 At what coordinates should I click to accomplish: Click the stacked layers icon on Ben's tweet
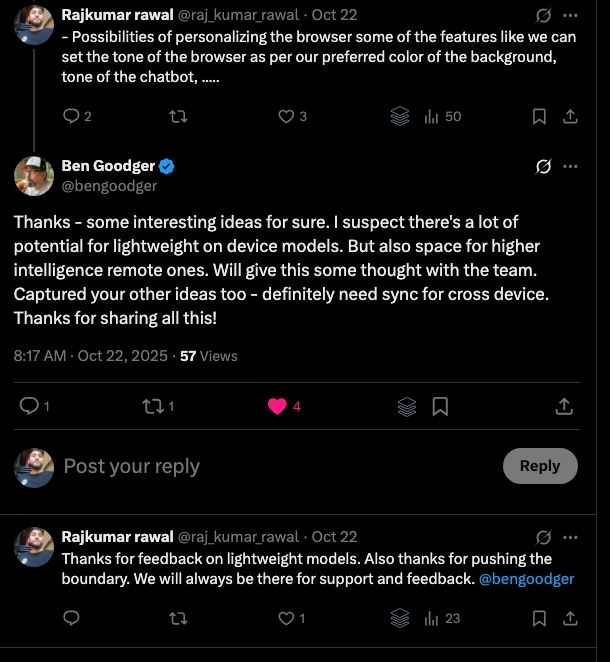(406, 406)
